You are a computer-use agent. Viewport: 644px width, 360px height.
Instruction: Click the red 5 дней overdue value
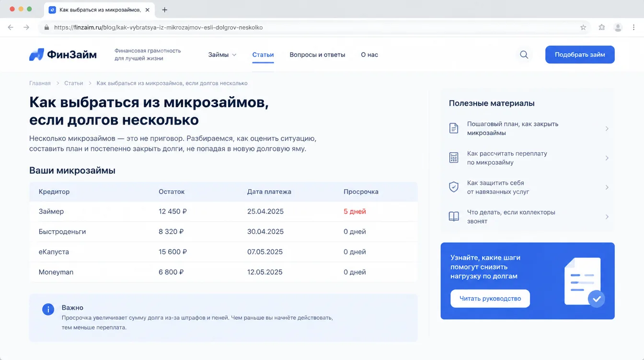coord(355,211)
